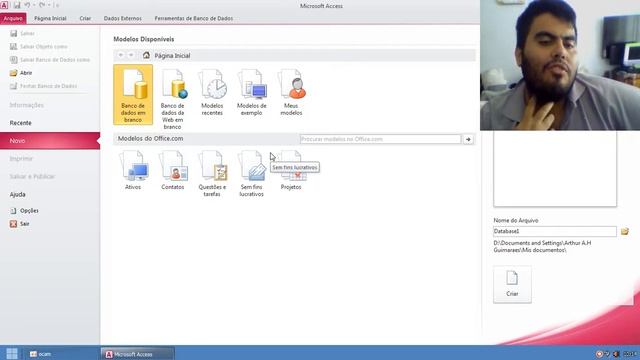Select the Novo section
This screenshot has height=360, width=640.
(x=50, y=140)
